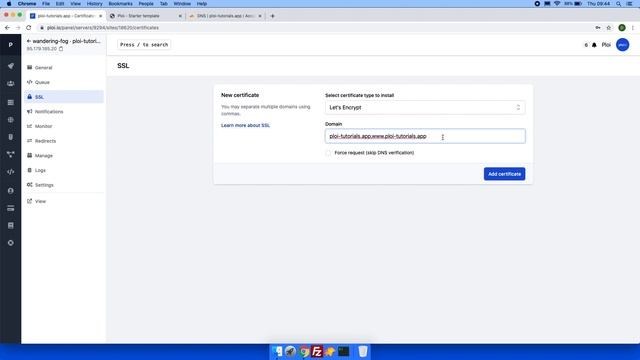Open a new browser tab

point(273,16)
